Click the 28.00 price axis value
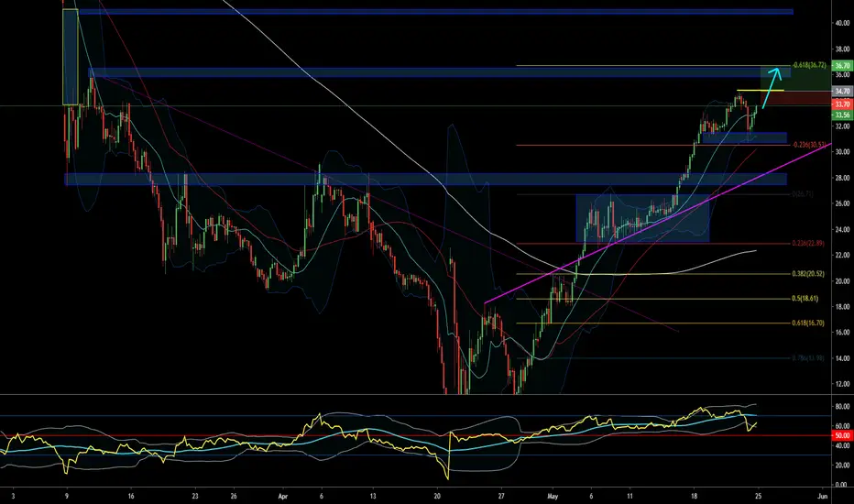Image resolution: width=854 pixels, height=504 pixels. tap(842, 178)
